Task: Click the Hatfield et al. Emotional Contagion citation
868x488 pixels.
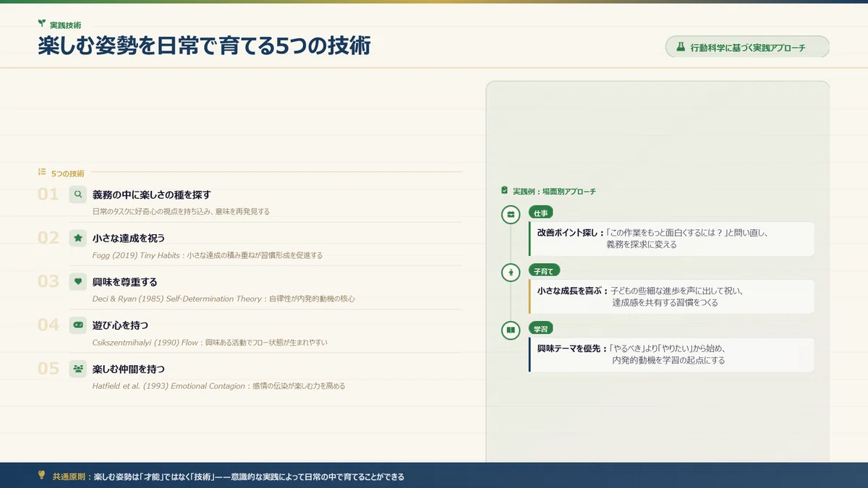Action: click(218, 385)
